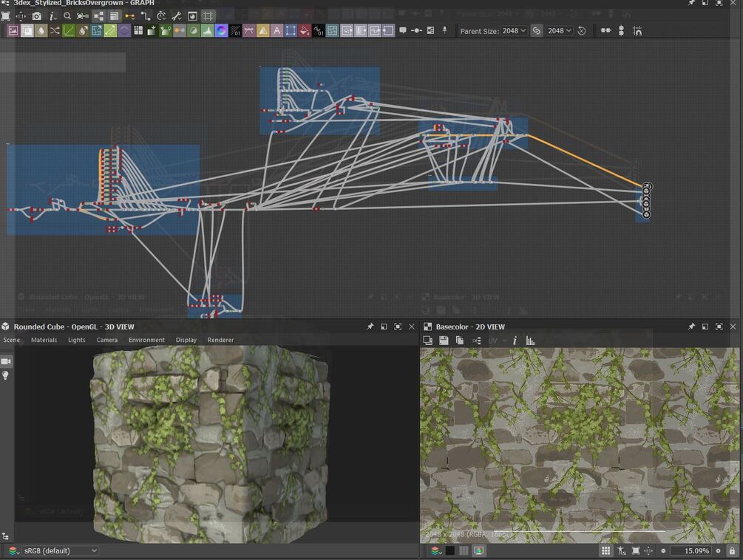Screen dimensions: 743x560
Task: Click the black background color swatch in 2D footer
Action: [x=450, y=550]
